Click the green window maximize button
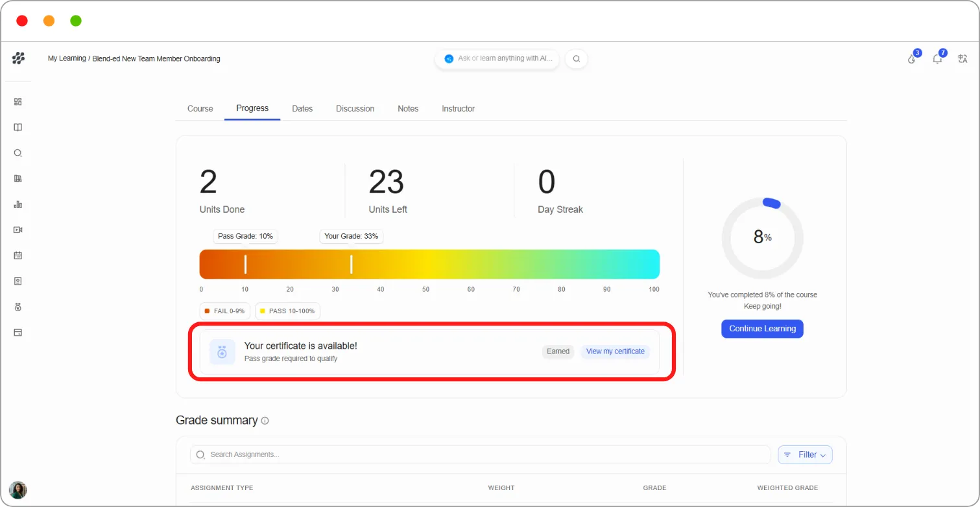 pos(76,21)
